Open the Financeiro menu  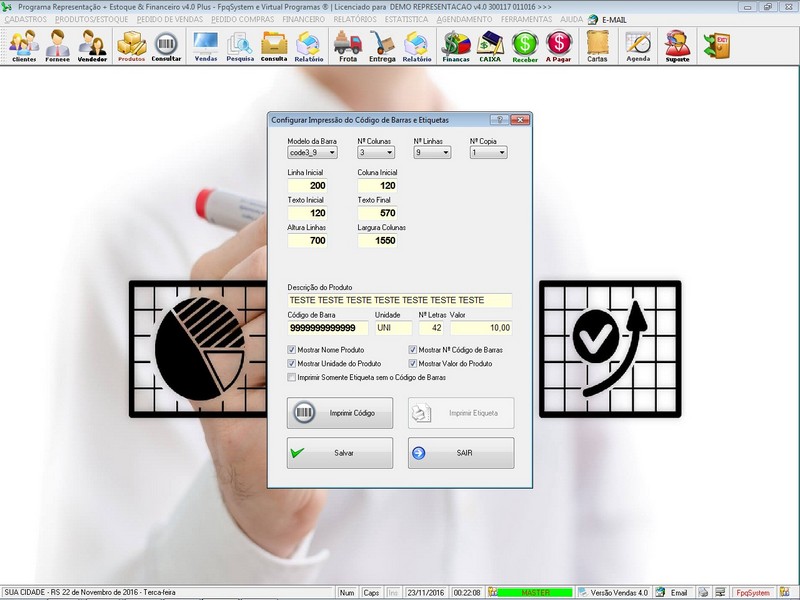301,19
